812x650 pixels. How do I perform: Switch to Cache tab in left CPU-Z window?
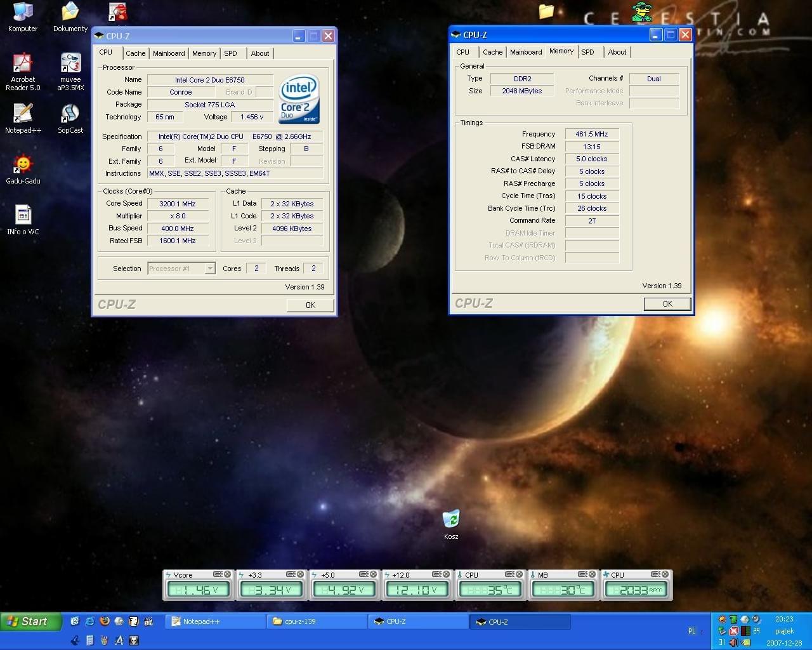(135, 53)
